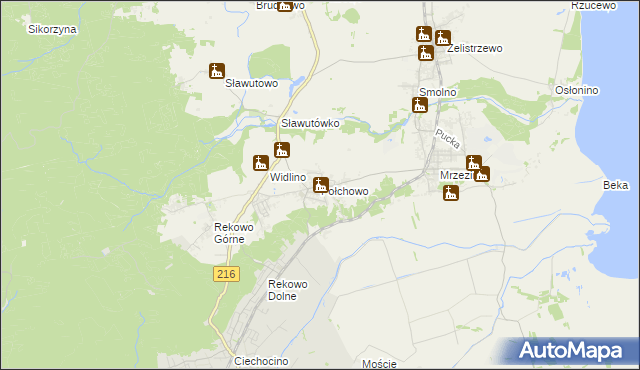Click the church icon at Brudzewo
Image resolution: width=640 pixels, height=370 pixels.
[285, 5]
